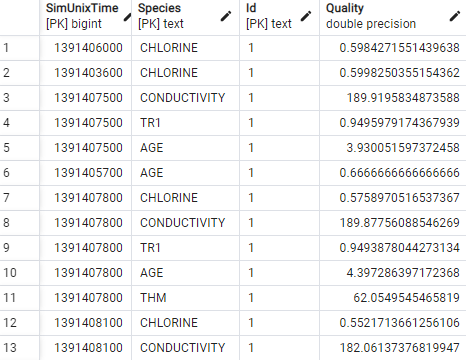This screenshot has width=466, height=360.
Task: Click CONDUCTIVITY species cell in row 8
Action: 186,223
